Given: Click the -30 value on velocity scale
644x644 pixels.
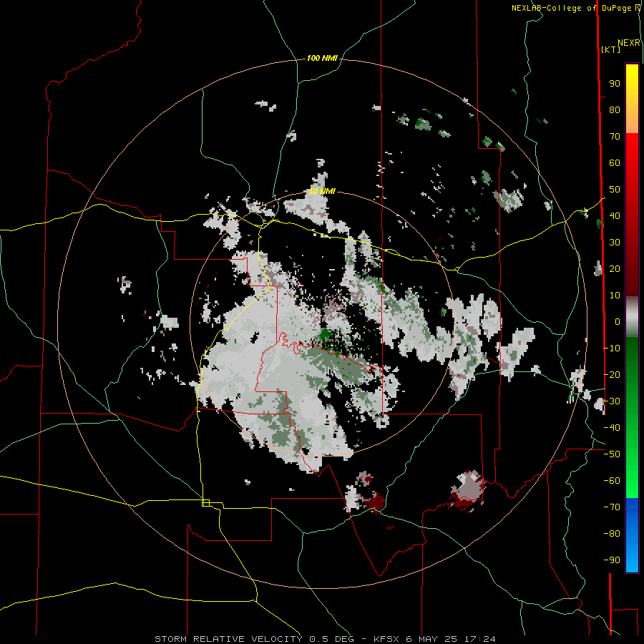Looking at the screenshot, I should tap(612, 401).
